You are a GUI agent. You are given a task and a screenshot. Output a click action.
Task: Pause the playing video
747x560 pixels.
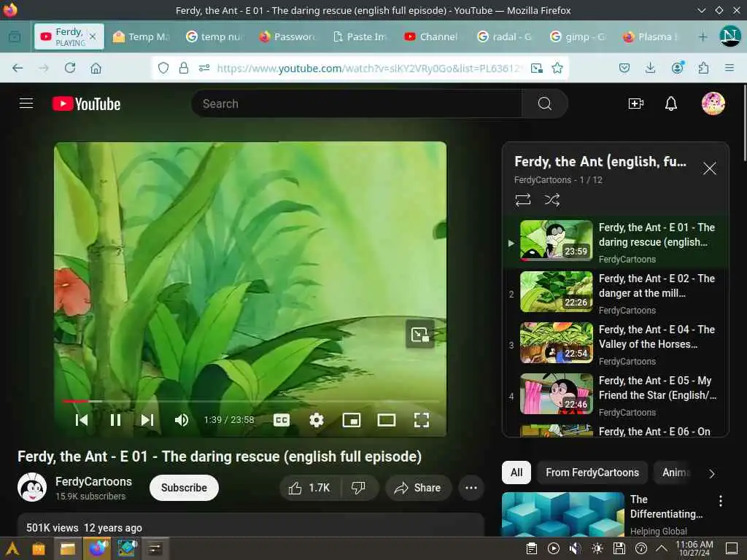(x=115, y=419)
